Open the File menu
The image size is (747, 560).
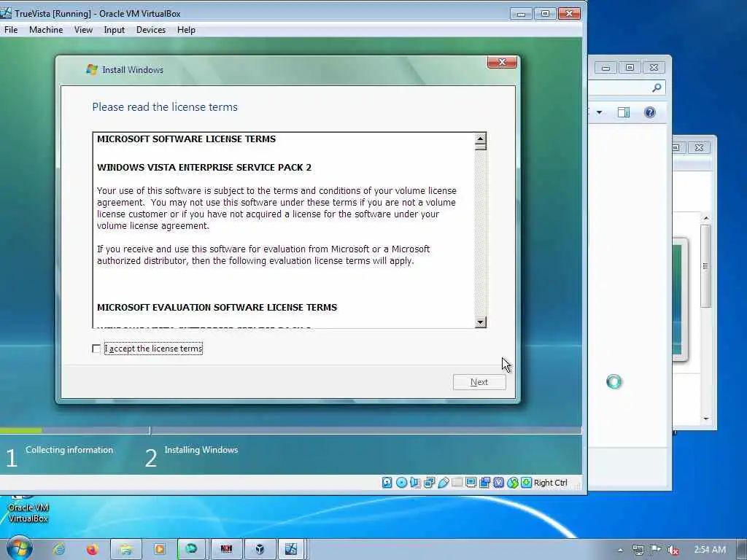(11, 29)
